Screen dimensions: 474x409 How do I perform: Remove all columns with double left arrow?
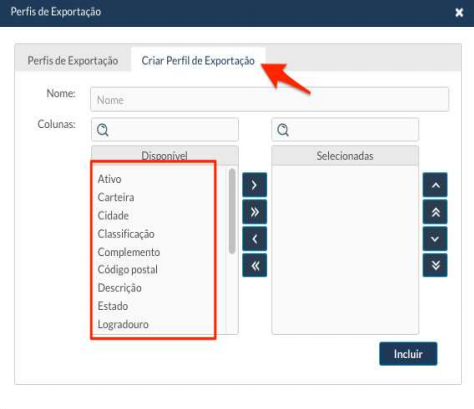point(254,265)
